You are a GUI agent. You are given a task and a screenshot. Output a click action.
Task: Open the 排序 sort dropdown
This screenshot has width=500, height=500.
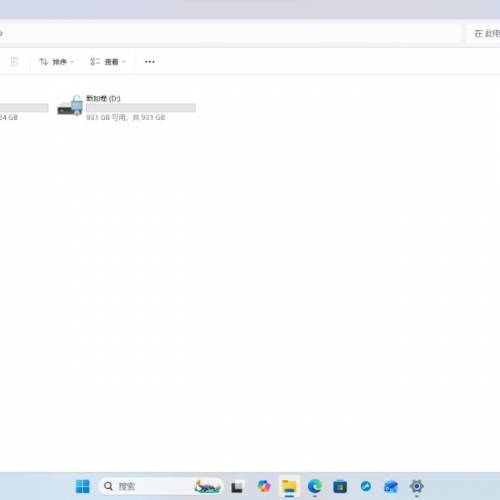tap(56, 62)
